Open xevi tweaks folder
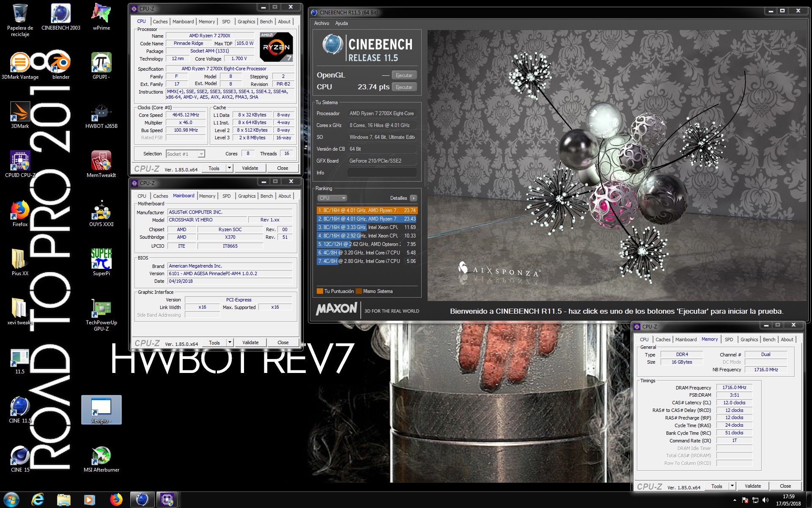812x508 pixels. (20, 311)
